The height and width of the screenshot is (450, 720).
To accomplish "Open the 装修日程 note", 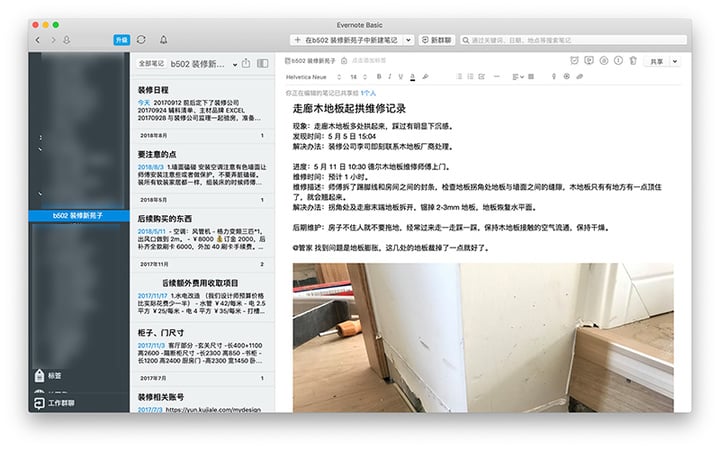I will pyautogui.click(x=202, y=104).
